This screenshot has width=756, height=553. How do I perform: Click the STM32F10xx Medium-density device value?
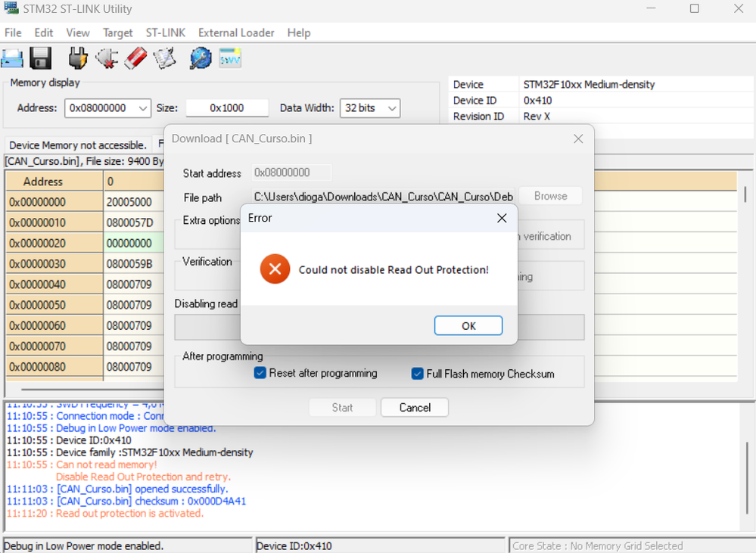tap(589, 85)
